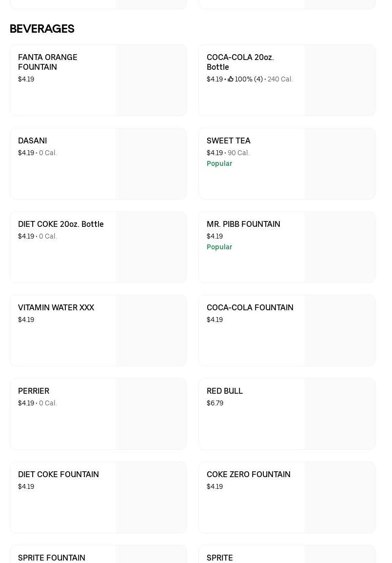Select DIET COKE 20oz. Bottle
The image size is (392, 563).
[60, 224]
